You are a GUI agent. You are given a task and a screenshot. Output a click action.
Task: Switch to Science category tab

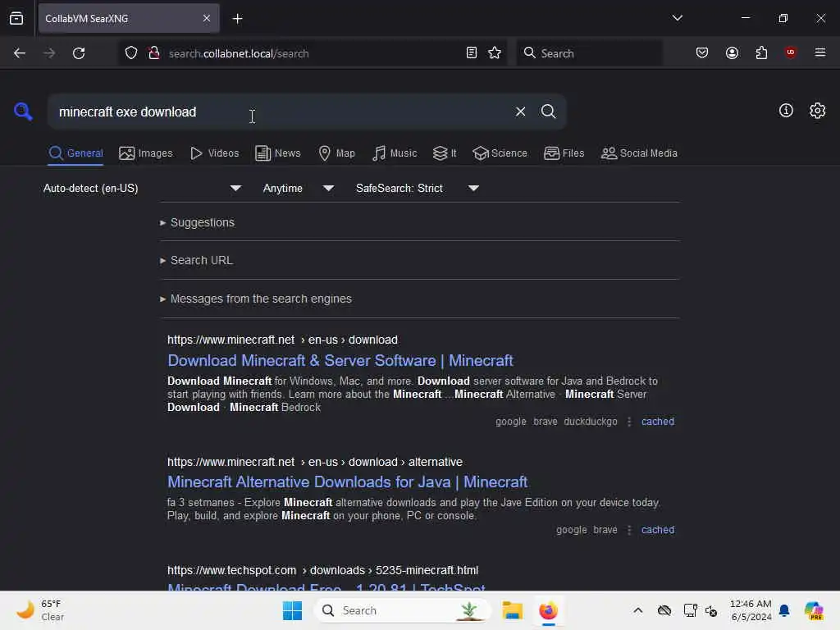500,153
